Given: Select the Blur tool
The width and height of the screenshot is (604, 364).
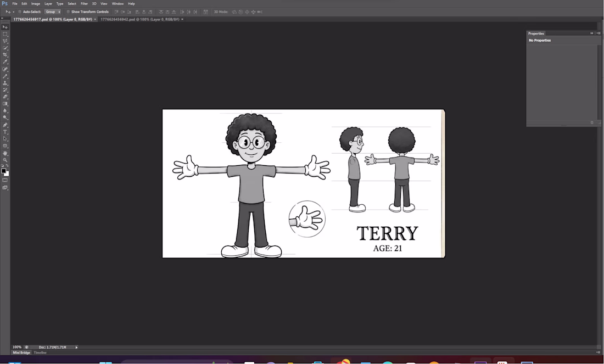Looking at the screenshot, I should point(5,110).
